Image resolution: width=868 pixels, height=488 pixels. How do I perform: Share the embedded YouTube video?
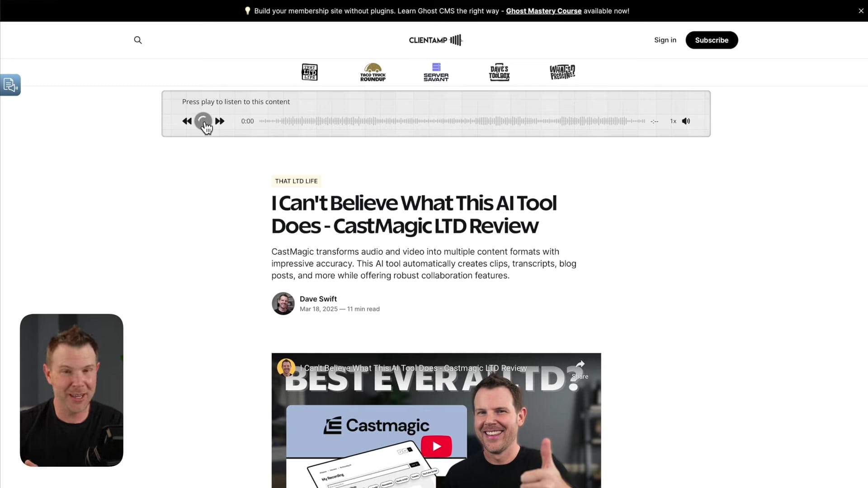coord(580,370)
